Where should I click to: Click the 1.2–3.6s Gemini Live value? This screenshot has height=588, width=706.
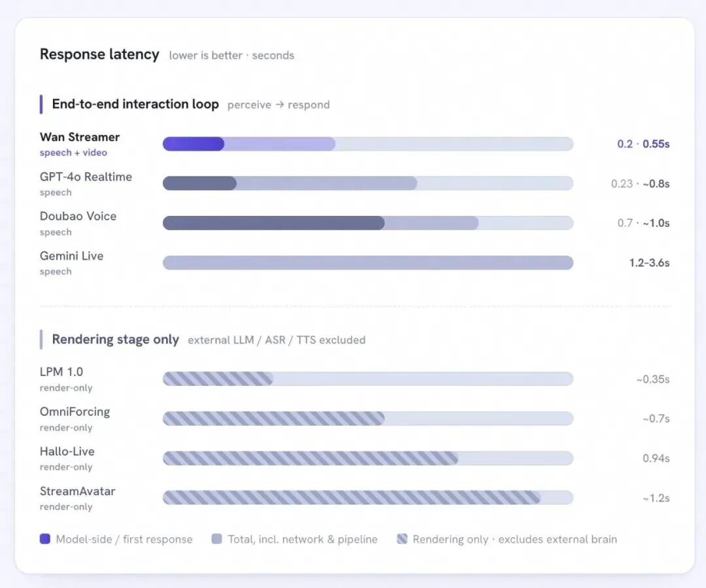(x=649, y=263)
